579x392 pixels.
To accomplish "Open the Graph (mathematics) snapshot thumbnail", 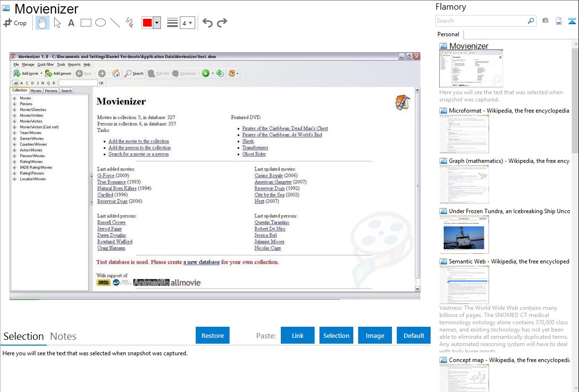I will pos(464,184).
